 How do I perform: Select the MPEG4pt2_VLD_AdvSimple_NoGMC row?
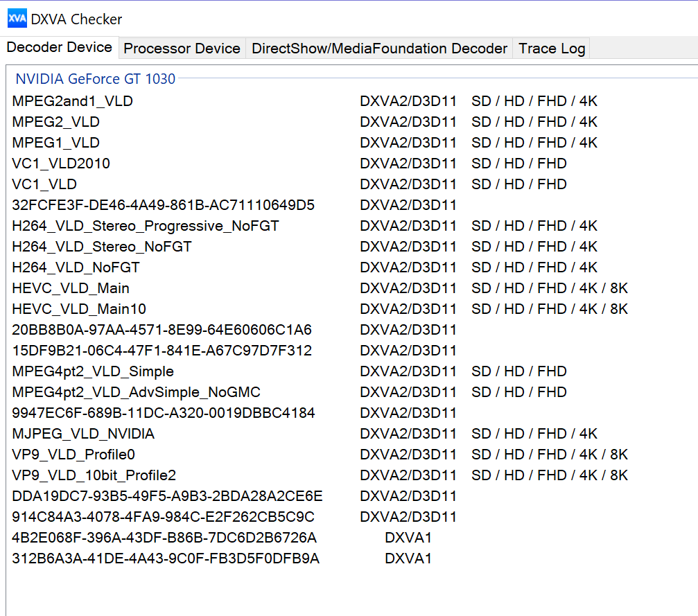[x=351, y=391]
